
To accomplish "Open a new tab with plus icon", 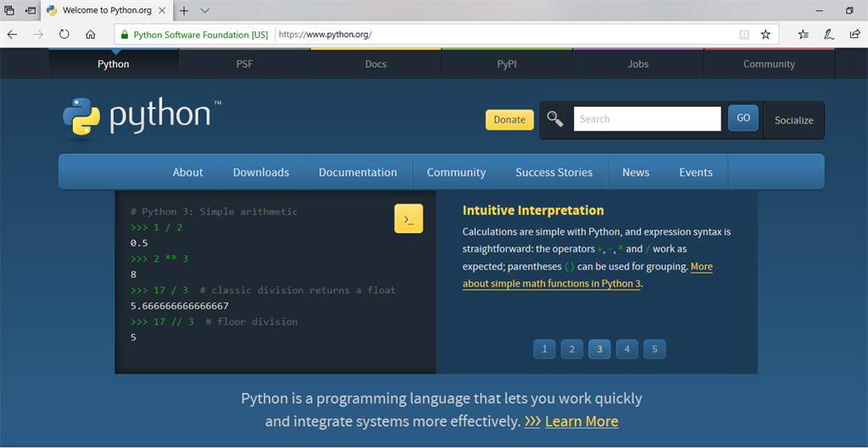I will pyautogui.click(x=184, y=10).
